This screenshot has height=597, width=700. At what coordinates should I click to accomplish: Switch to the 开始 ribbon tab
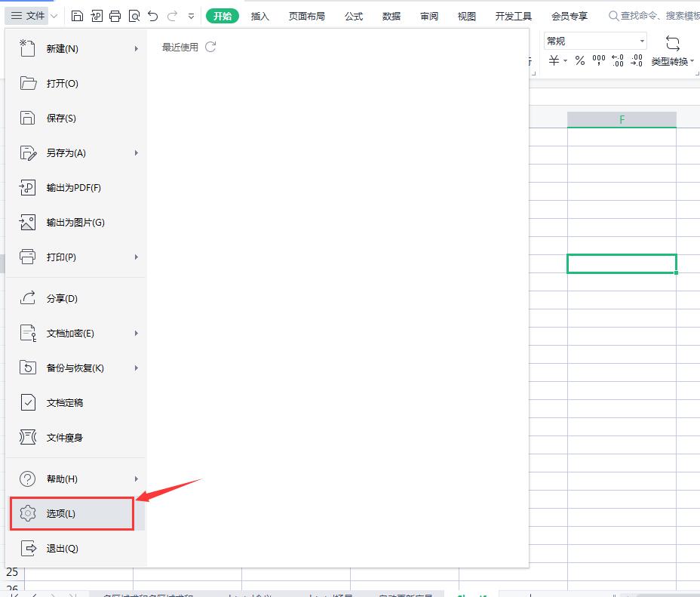[x=223, y=17]
